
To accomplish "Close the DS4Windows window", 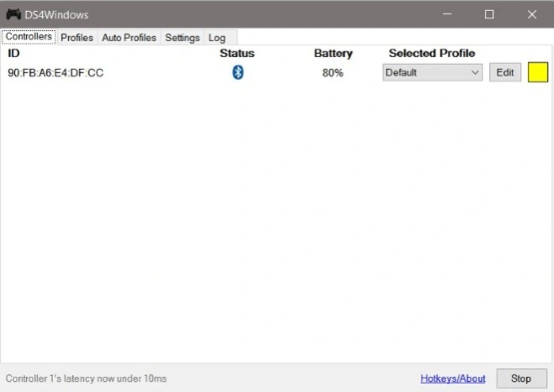I will [532, 14].
